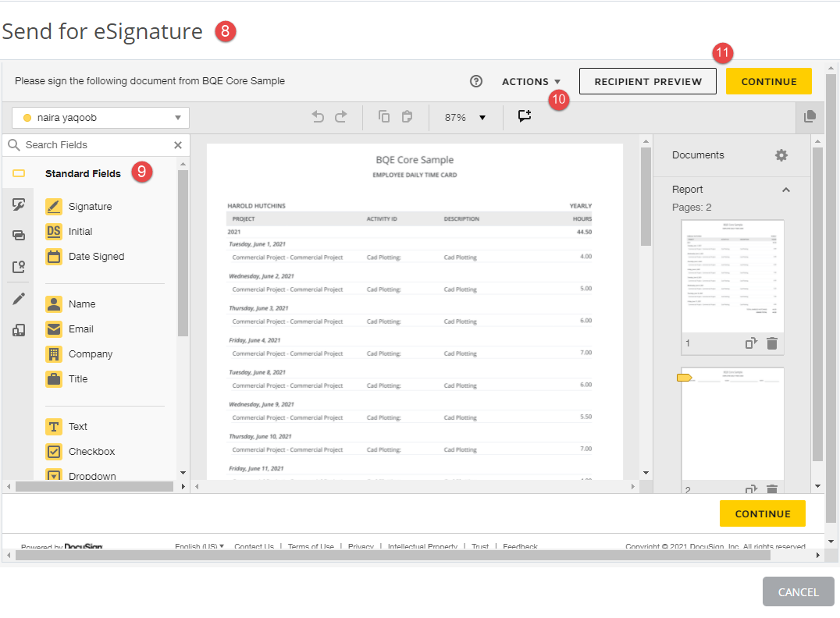
Task: Click the undo arrow icon
Action: coord(318,117)
